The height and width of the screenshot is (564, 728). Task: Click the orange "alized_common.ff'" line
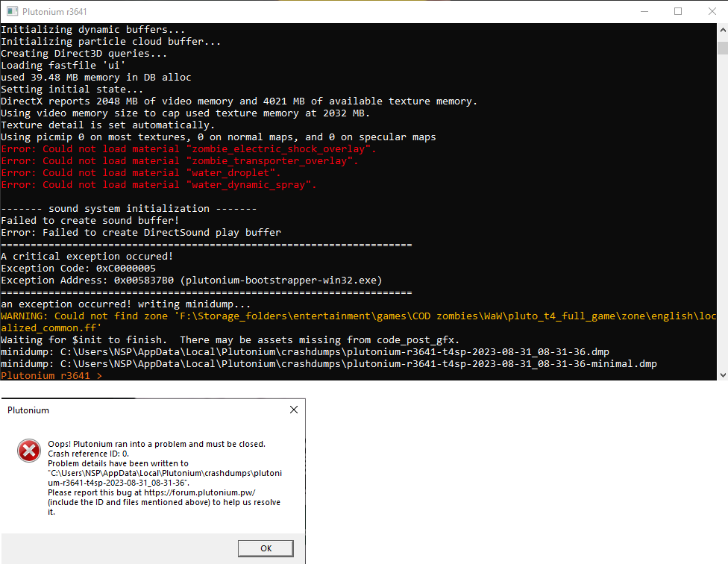(51, 328)
